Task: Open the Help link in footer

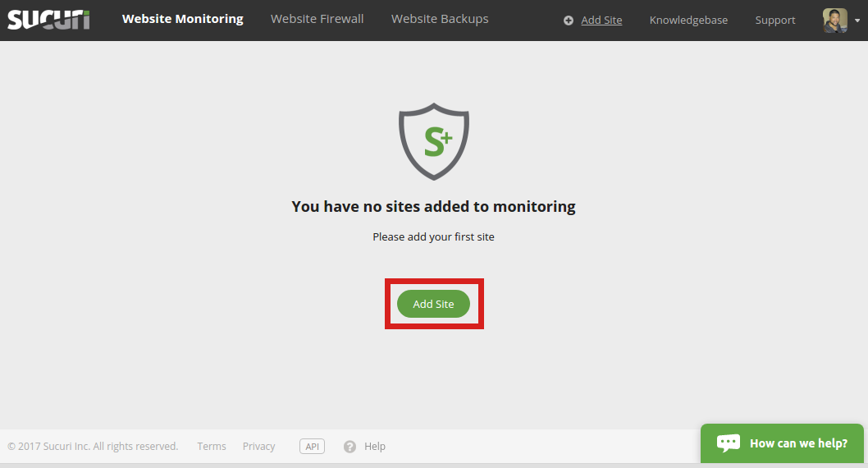Action: (x=375, y=447)
